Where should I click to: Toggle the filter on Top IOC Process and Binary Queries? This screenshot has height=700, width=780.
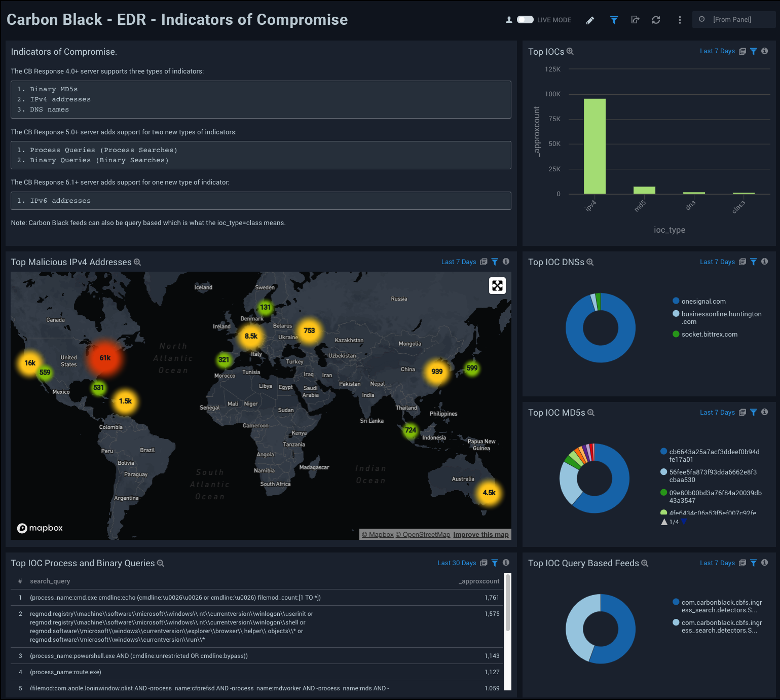click(495, 563)
